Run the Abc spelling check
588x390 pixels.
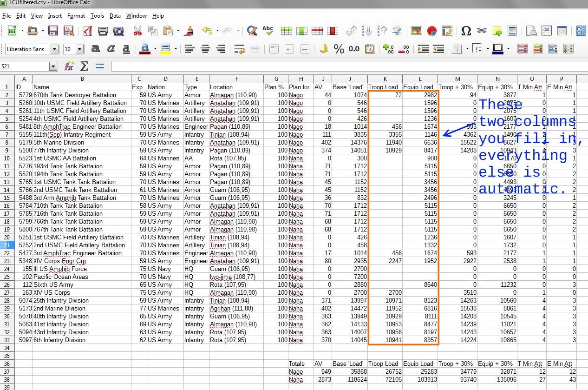[x=268, y=31]
